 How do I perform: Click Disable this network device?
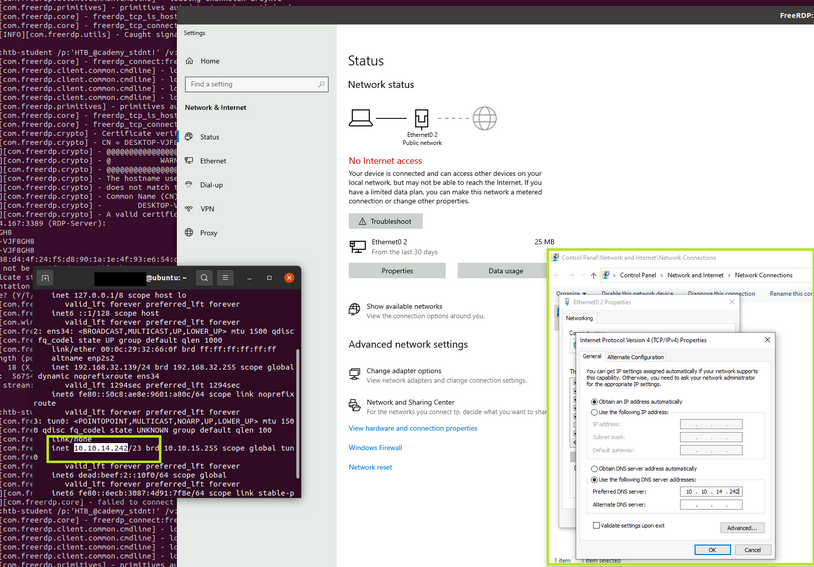637,294
